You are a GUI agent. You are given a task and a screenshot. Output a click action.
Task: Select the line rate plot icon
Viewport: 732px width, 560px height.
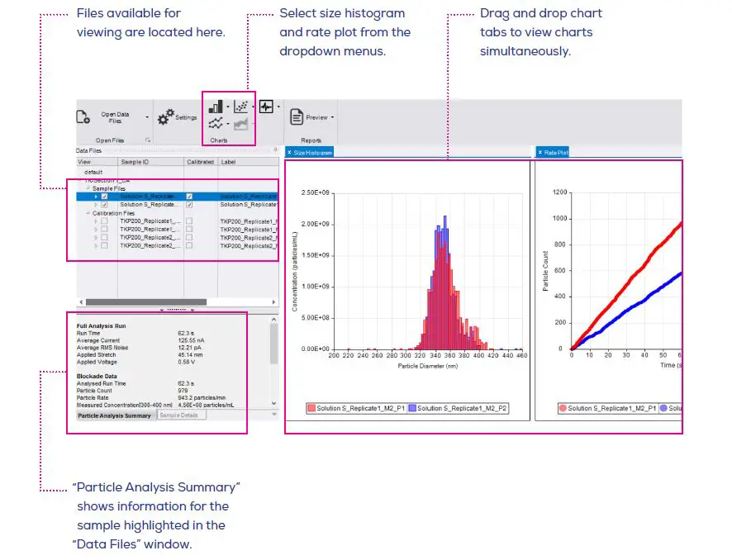pos(215,125)
